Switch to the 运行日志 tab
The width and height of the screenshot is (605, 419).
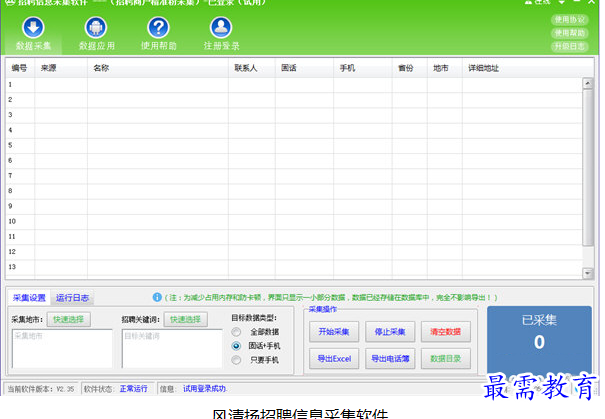[x=72, y=297]
